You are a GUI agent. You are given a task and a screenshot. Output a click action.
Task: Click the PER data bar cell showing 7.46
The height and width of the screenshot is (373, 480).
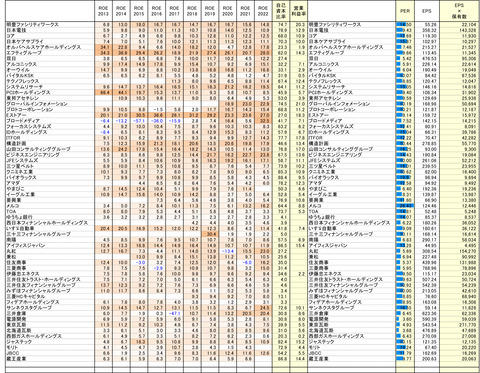(405, 47)
